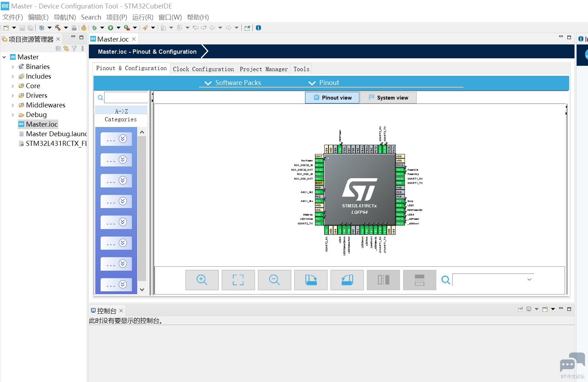This screenshot has width=588, height=382.
Task: Click the 控制台 console tab
Action: pyautogui.click(x=107, y=311)
